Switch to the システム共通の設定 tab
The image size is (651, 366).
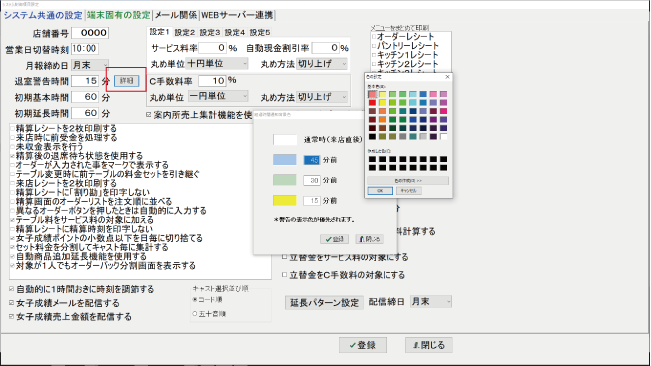pos(43,15)
